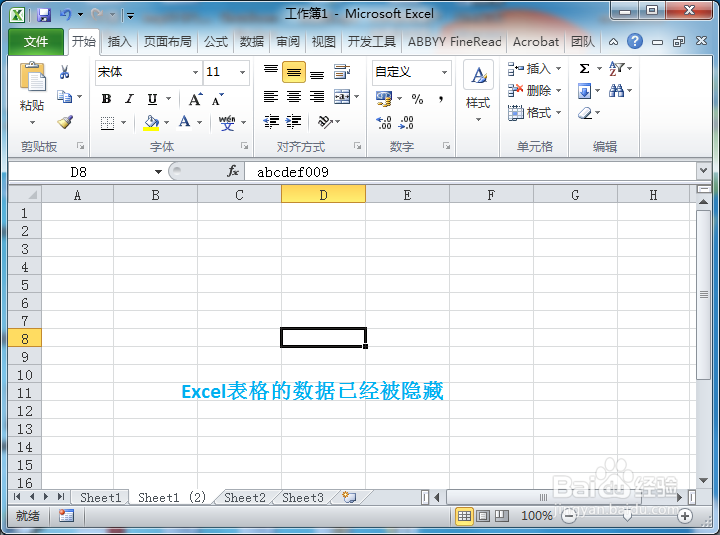Select the Page Break Preview button
This screenshot has width=720, height=535.
click(502, 516)
